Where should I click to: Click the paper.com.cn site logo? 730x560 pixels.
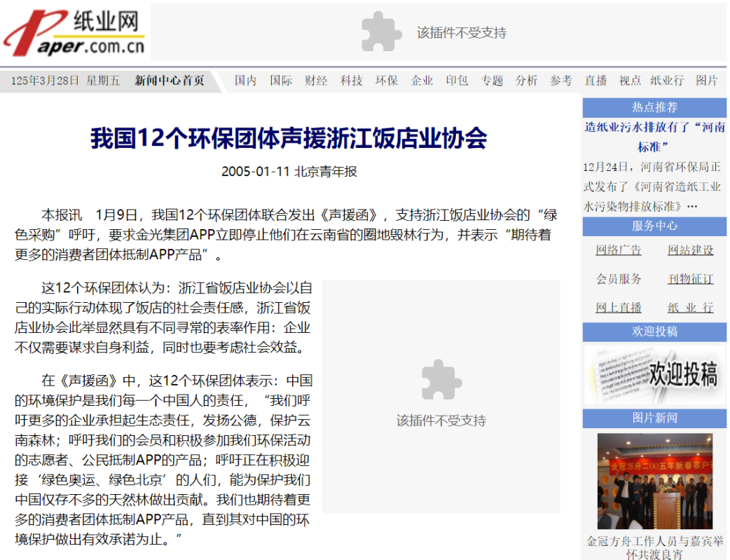(74, 34)
